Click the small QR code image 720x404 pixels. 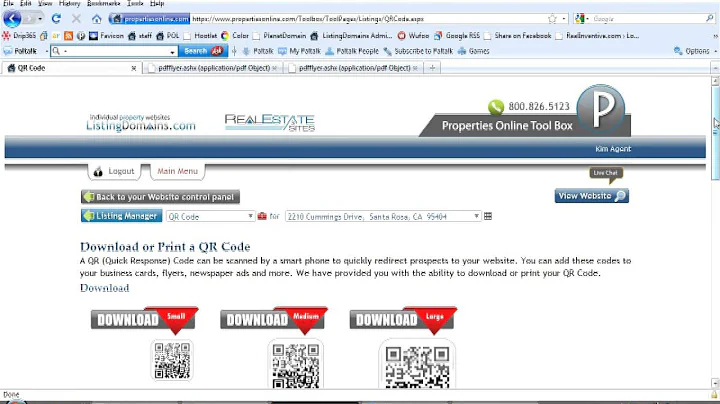(x=172, y=360)
